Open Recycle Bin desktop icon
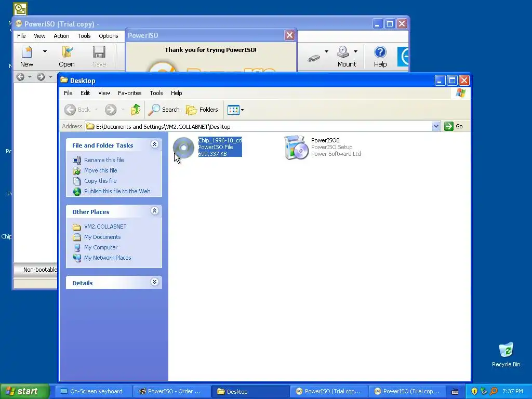 coord(506,355)
